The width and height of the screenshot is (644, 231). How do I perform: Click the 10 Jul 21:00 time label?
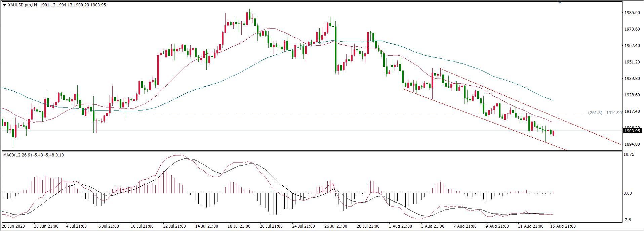pyautogui.click(x=142, y=226)
